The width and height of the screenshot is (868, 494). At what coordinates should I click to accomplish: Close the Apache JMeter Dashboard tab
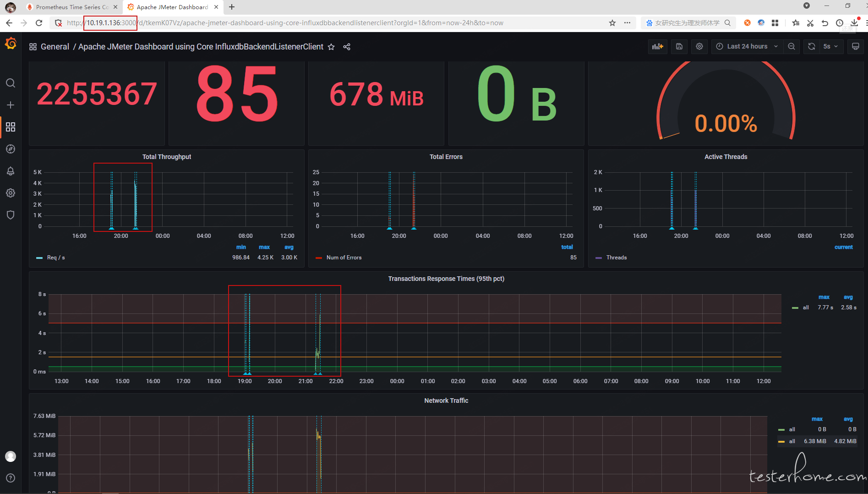click(216, 7)
